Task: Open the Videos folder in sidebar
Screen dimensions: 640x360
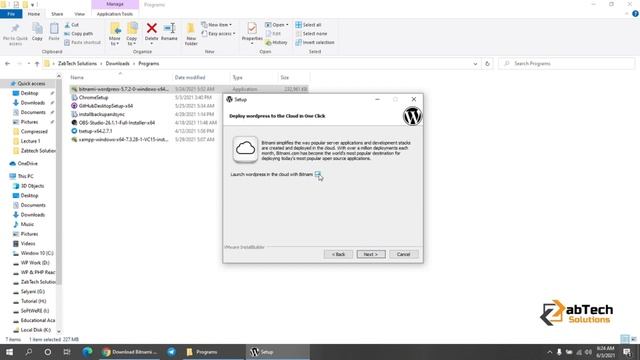Action: click(x=28, y=244)
